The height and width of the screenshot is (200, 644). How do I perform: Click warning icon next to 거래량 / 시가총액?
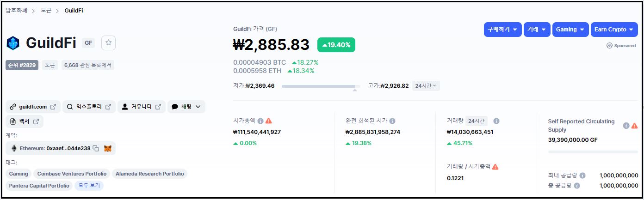(495, 167)
